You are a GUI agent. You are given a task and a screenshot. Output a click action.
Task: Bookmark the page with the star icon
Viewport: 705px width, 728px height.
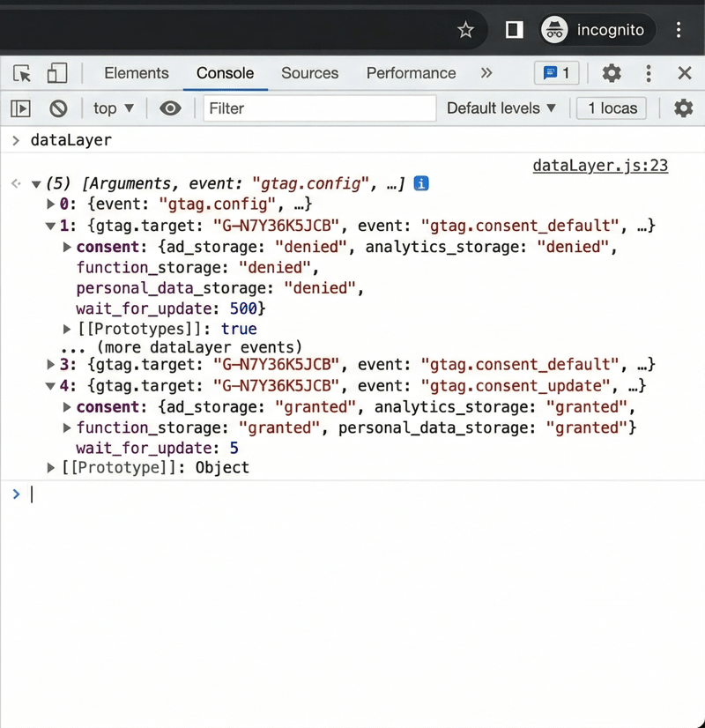[466, 30]
